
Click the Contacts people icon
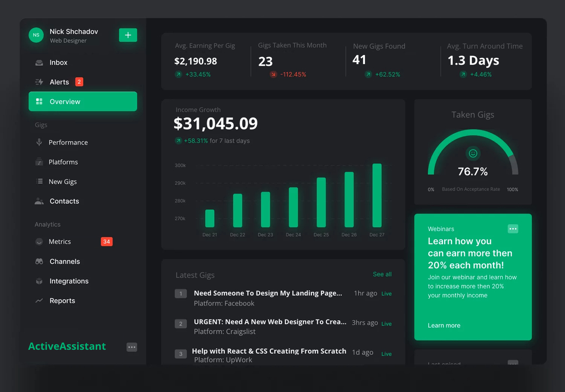(x=39, y=201)
